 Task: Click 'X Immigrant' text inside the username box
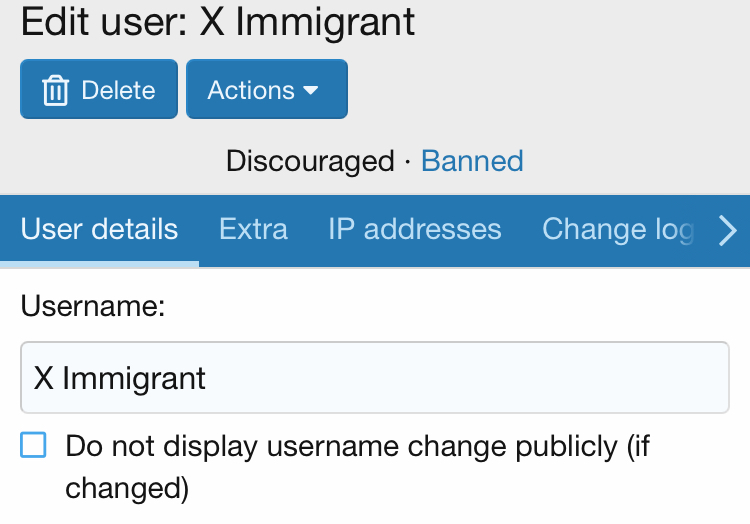coord(120,379)
